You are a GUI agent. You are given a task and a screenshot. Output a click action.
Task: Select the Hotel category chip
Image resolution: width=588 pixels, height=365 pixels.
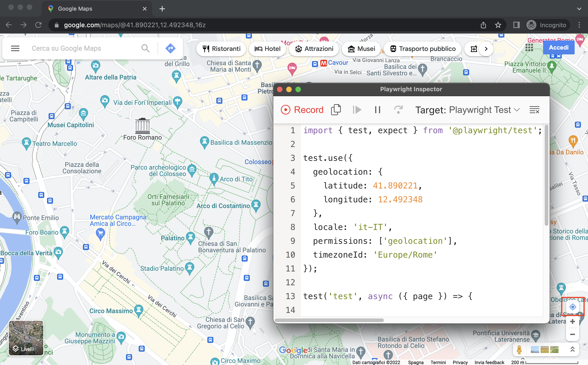(x=268, y=49)
